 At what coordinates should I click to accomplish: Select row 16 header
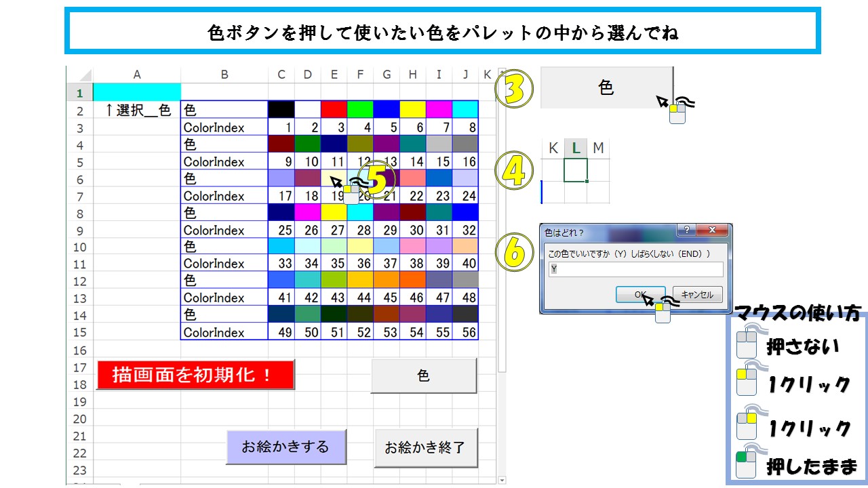click(x=79, y=350)
